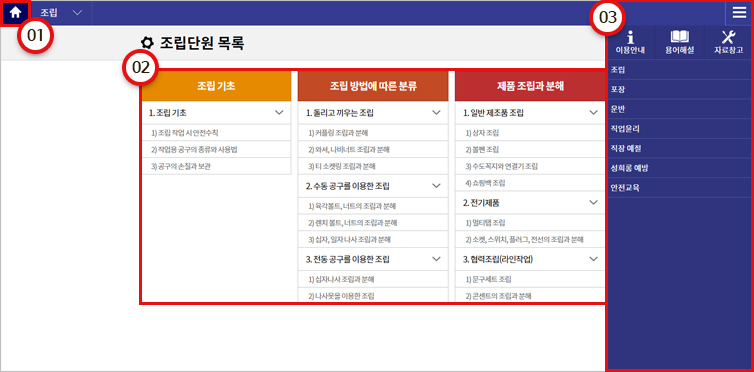This screenshot has height=372, width=754.
Task: Open lesson 상자 조립
Action: click(530, 133)
